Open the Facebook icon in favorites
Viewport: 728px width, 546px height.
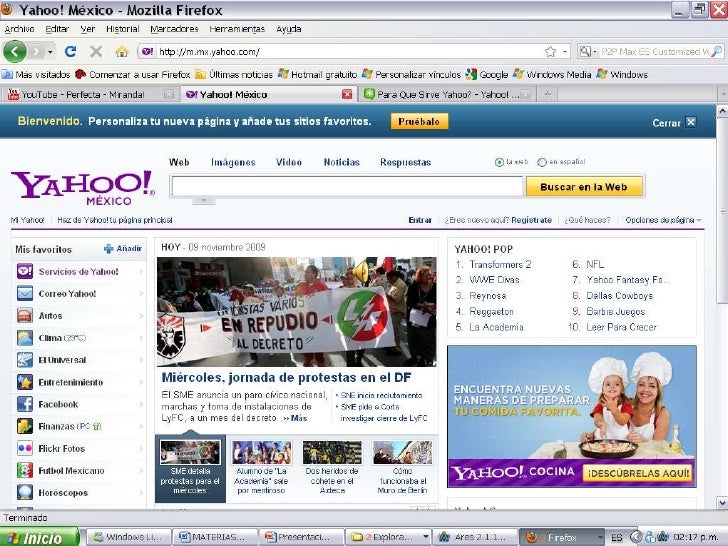click(x=25, y=404)
